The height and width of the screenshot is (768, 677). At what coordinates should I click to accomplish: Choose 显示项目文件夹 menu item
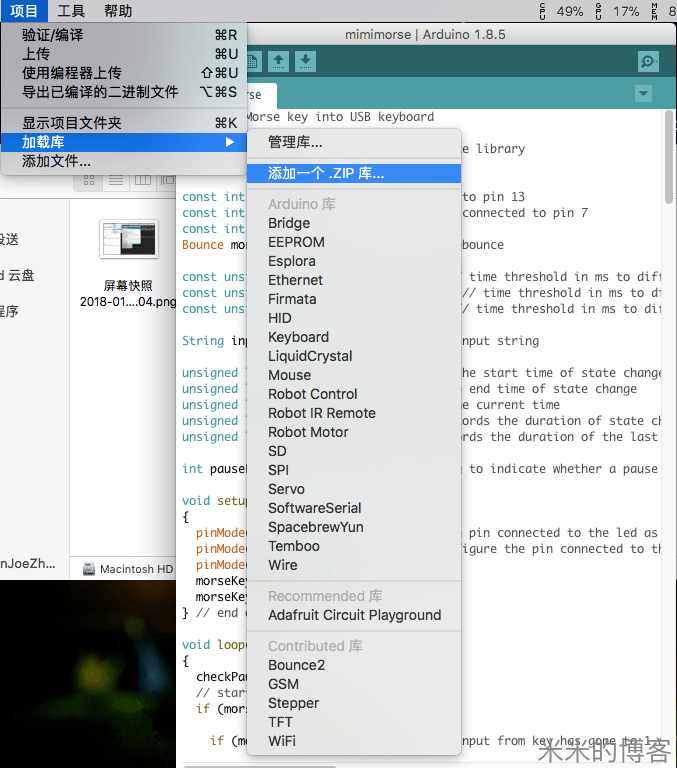point(123,123)
